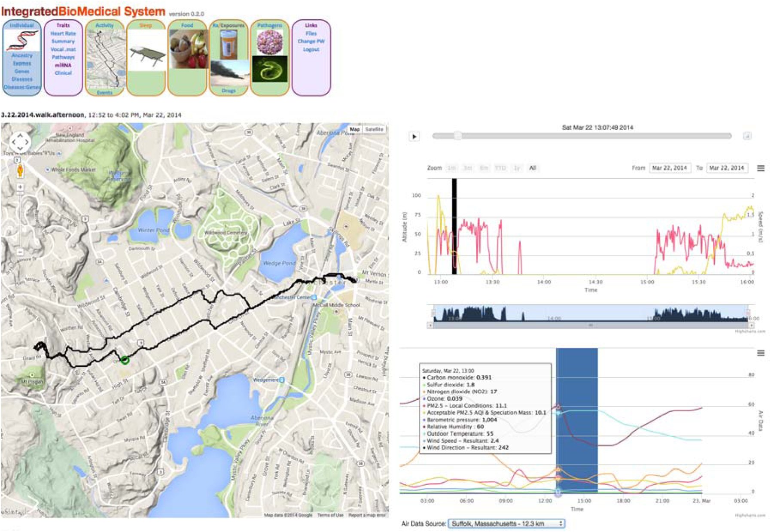Click the Logout link
Viewport: 771px width, 532px height.
coord(311,49)
